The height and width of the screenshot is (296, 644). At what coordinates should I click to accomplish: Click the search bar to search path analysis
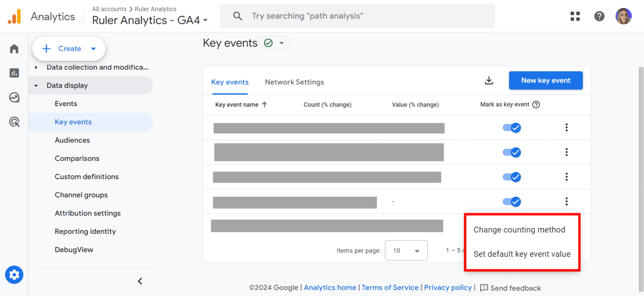[357, 16]
